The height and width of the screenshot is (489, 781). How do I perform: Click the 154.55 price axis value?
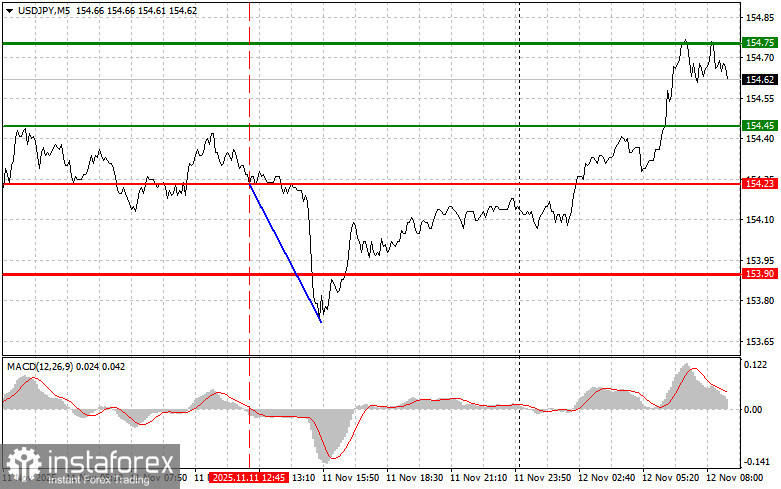(760, 99)
